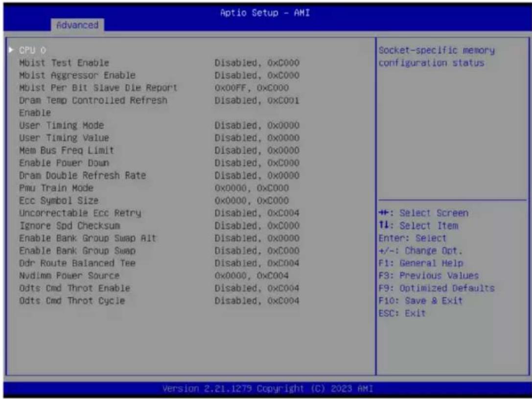This screenshot has width=532, height=399.
Task: Click User Timing Value's Disabled value
Action: 257,138
